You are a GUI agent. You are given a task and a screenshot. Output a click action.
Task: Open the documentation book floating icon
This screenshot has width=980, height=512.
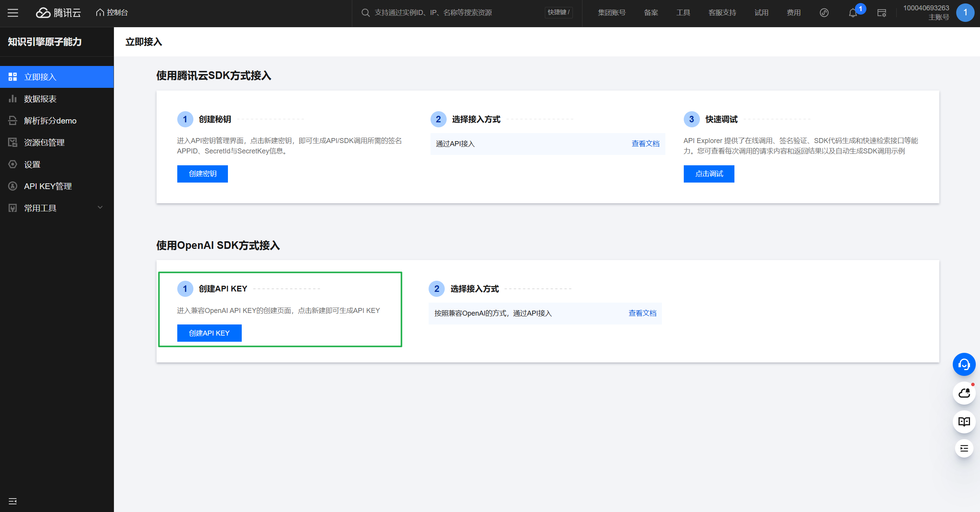pyautogui.click(x=964, y=422)
